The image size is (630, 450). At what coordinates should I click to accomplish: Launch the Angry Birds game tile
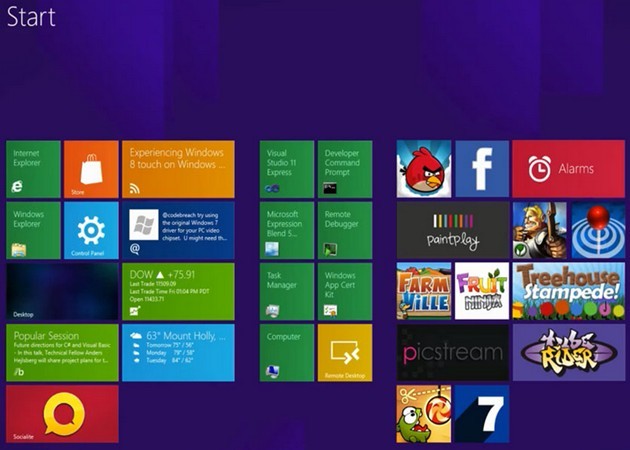424,169
